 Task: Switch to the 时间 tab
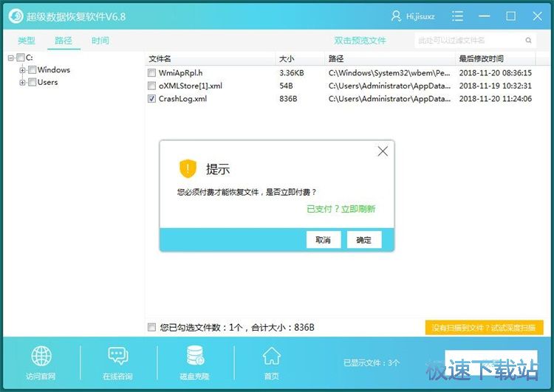coord(100,41)
